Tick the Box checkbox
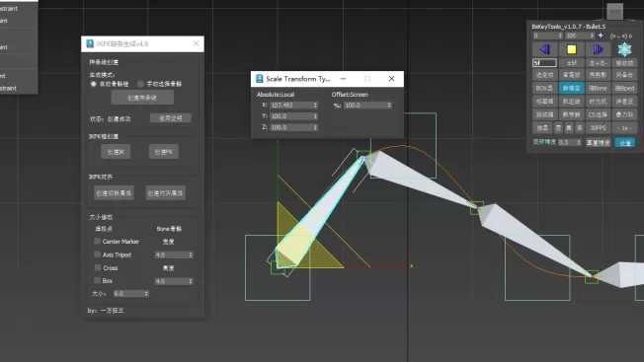Screen dimensions: 644x362 point(98,280)
